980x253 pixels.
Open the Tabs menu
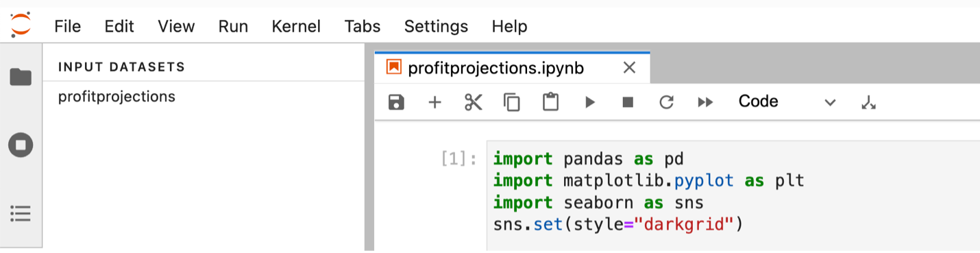click(x=363, y=26)
